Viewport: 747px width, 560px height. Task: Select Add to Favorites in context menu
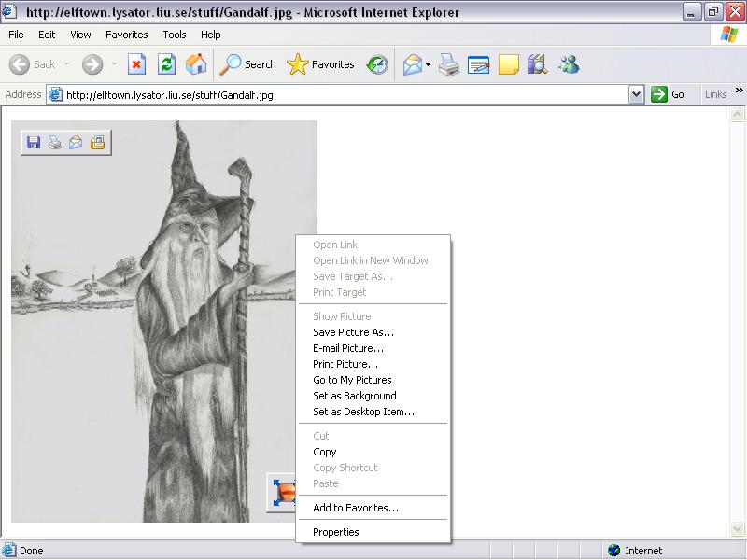point(373,508)
